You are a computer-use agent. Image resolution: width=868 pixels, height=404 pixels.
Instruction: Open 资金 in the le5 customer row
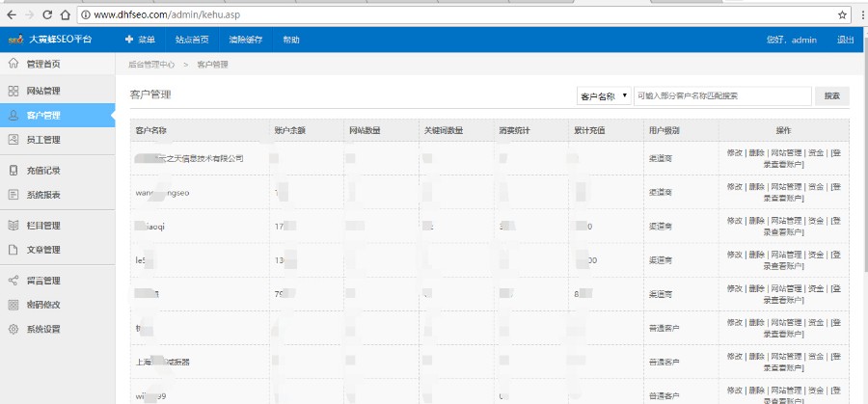click(x=816, y=255)
